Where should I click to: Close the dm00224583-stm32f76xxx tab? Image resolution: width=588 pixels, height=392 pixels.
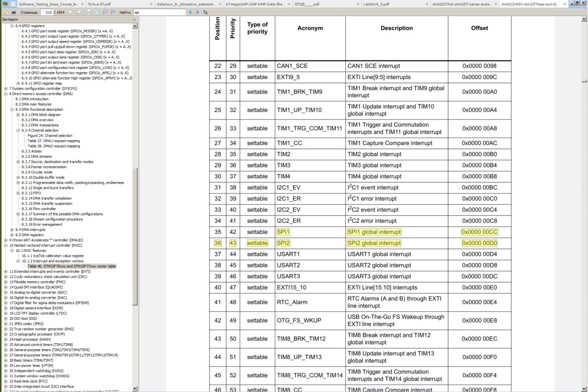(564, 4)
